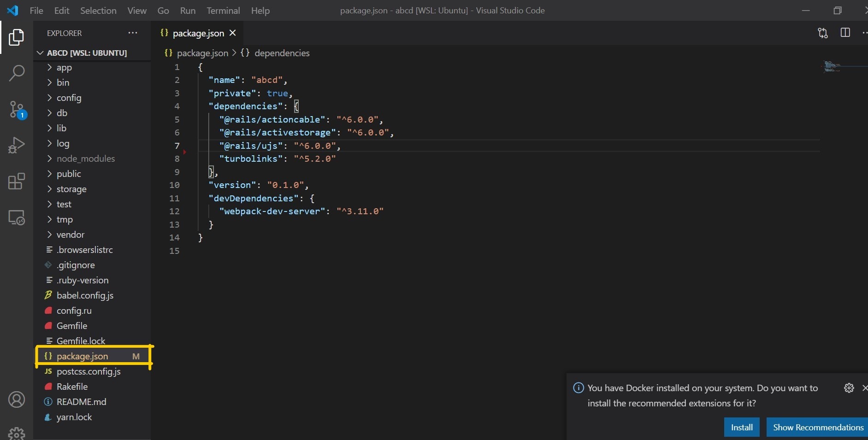Image resolution: width=868 pixels, height=440 pixels.
Task: Open the Help menu
Action: click(260, 11)
